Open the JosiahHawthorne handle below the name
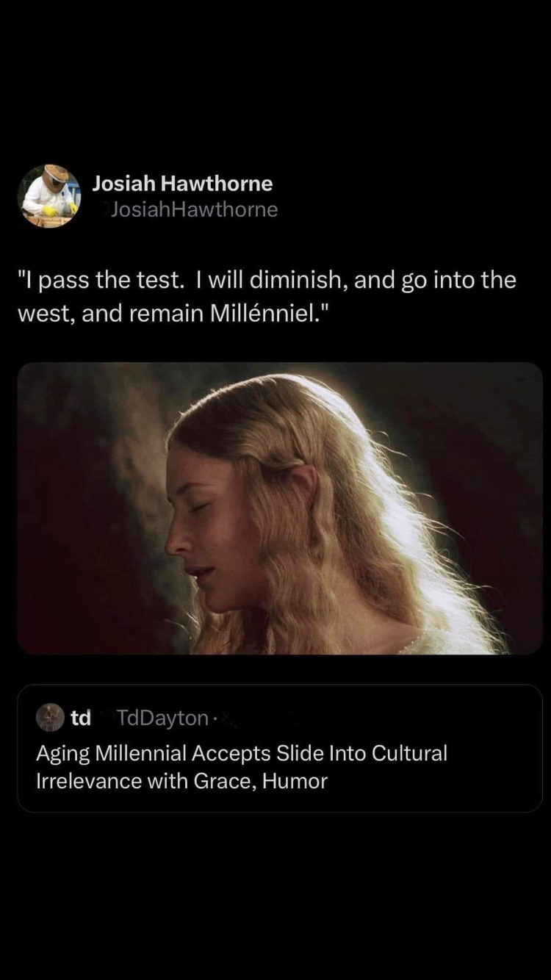Image resolution: width=551 pixels, height=980 pixels. click(193, 209)
